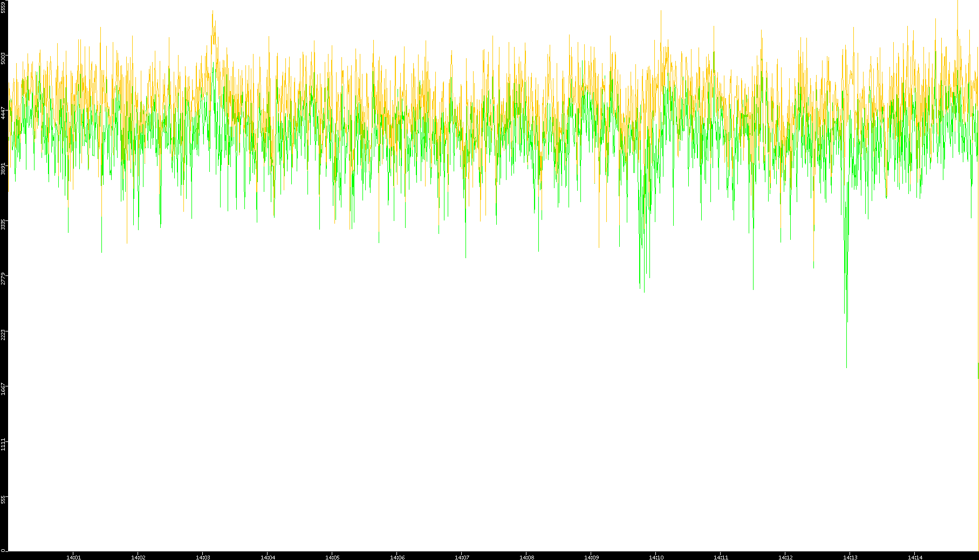Select the 14:06 label on the time axis
This screenshot has height=560, width=979.
(x=397, y=557)
